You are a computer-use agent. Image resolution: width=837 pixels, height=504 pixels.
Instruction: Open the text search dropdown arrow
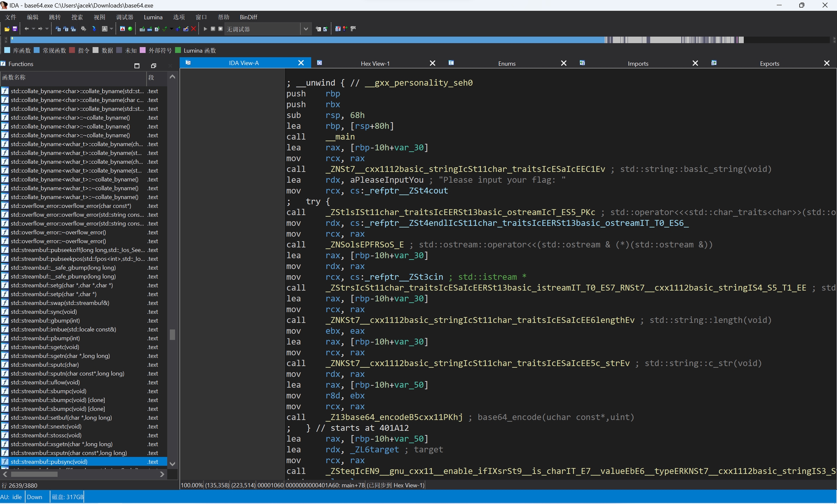112,29
